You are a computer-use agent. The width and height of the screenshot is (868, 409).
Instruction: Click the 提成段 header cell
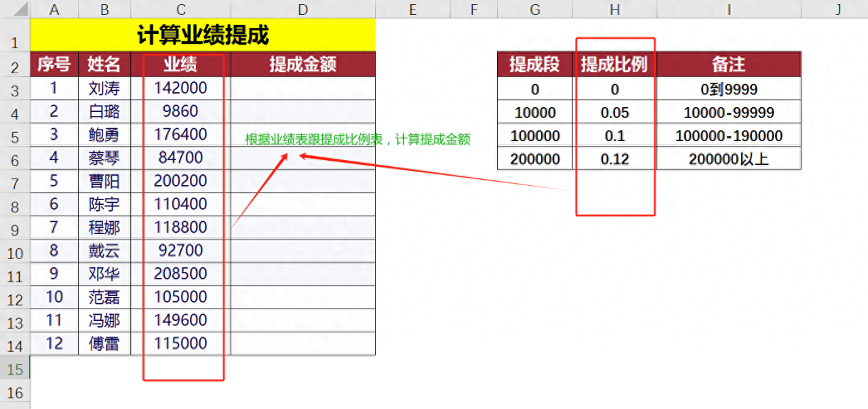[x=535, y=64]
